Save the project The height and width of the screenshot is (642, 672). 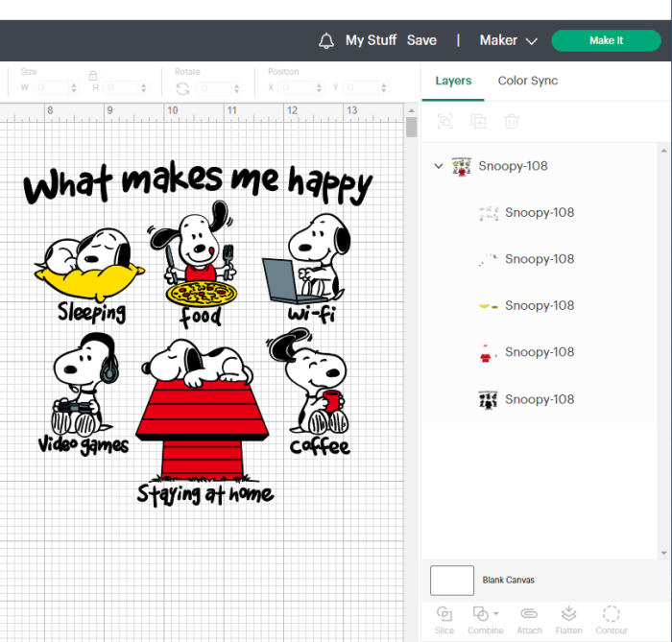click(421, 40)
